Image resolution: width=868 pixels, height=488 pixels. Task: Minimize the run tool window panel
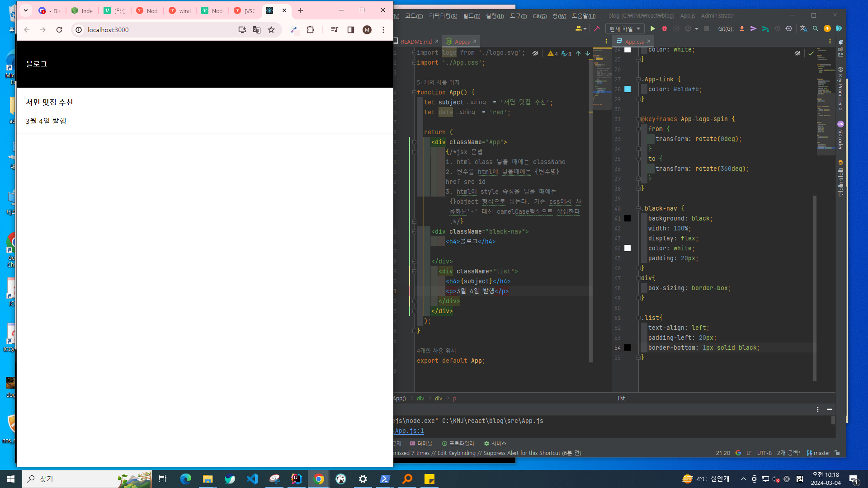click(830, 409)
